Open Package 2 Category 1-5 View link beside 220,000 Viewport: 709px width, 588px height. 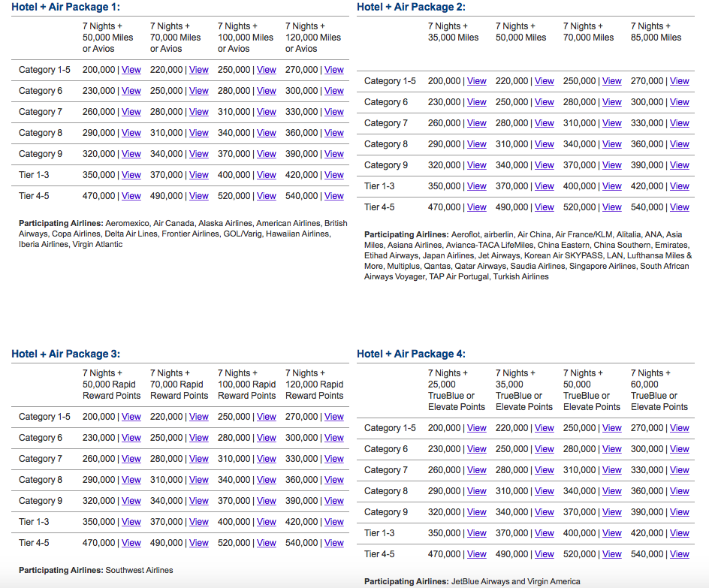click(545, 81)
